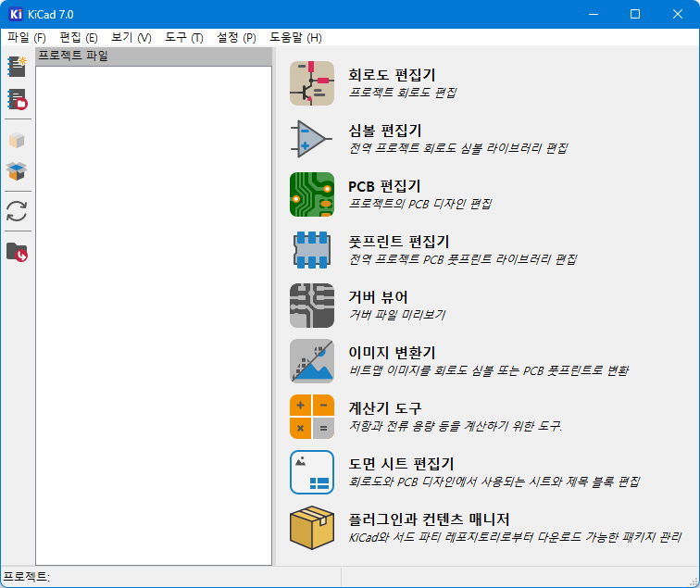
Task: Click description 저항과 전류 용량 등을 계산하기 위한 도구
Action: (456, 426)
